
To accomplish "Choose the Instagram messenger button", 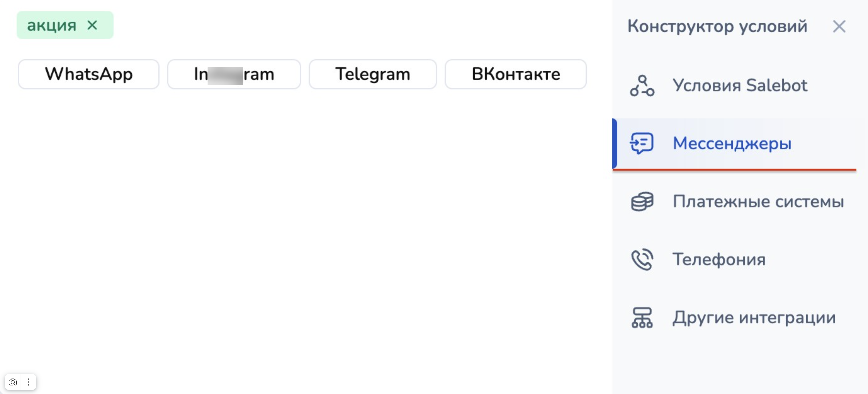I will 234,74.
